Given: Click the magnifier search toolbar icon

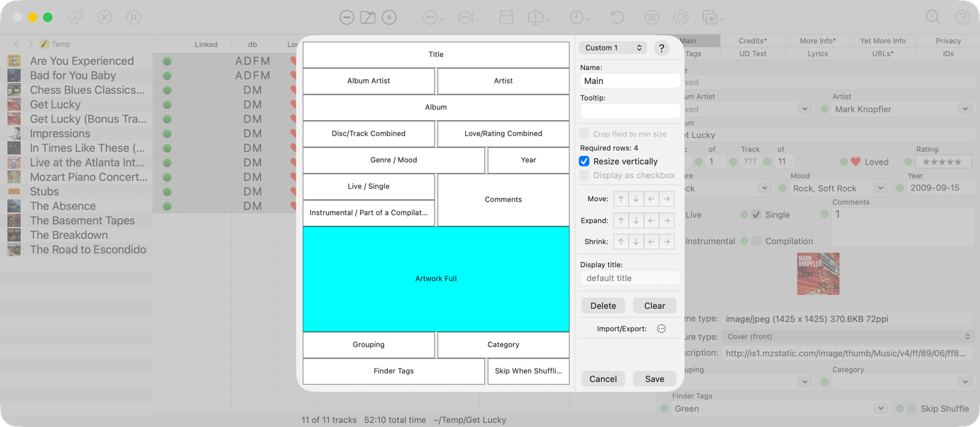Looking at the screenshot, I should tap(934, 18).
